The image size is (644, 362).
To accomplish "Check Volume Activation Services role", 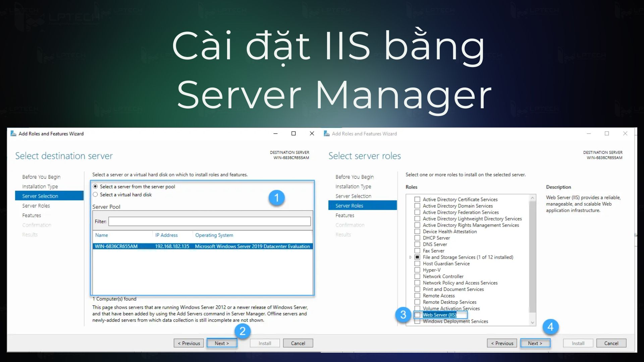I will (417, 308).
